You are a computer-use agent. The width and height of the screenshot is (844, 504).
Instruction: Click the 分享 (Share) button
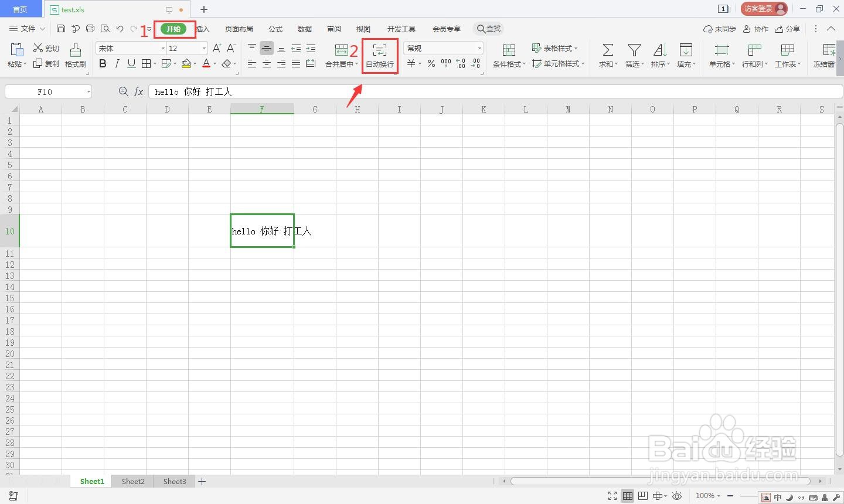tap(787, 29)
